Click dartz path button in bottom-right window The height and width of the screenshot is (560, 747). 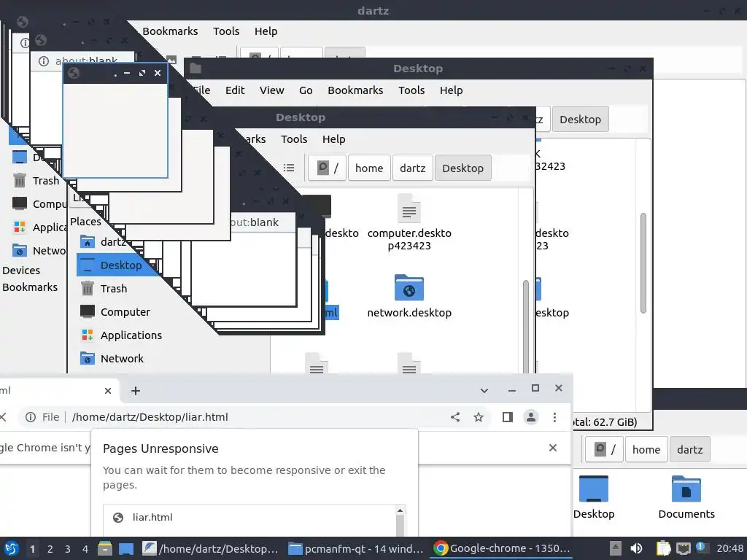[x=690, y=449]
